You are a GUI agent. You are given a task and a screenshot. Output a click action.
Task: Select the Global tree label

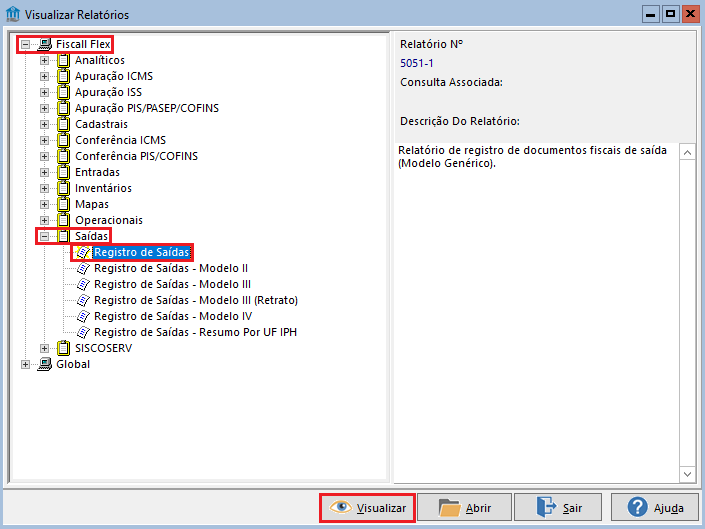73,365
